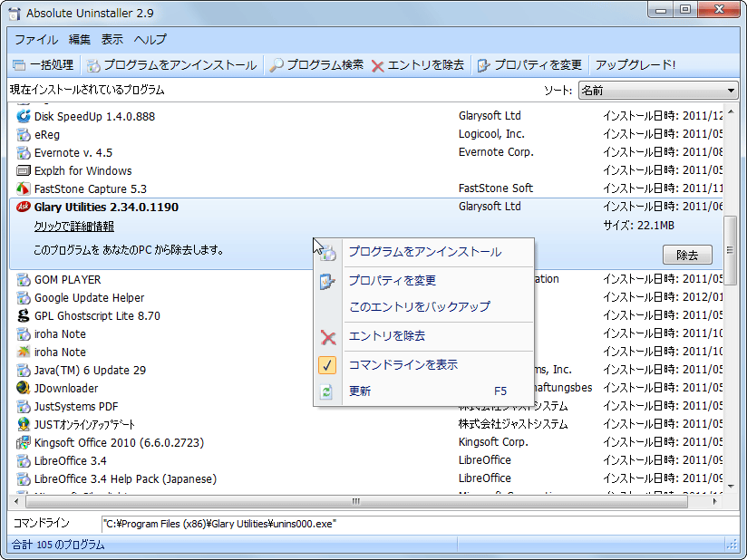Screen dimensions: 747x560
Task: Click the プログラム検索 magnifier icon
Action: tap(276, 65)
